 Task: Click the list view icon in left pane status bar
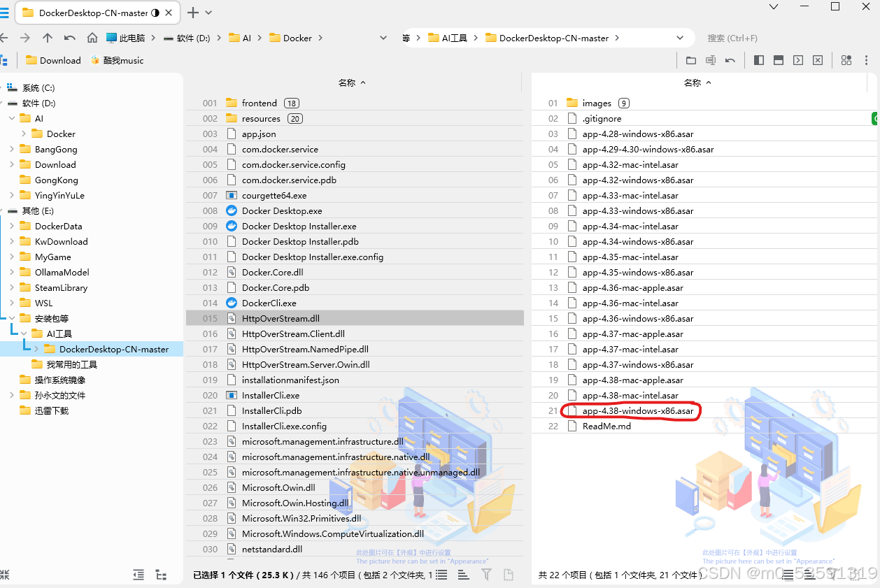coord(441,575)
